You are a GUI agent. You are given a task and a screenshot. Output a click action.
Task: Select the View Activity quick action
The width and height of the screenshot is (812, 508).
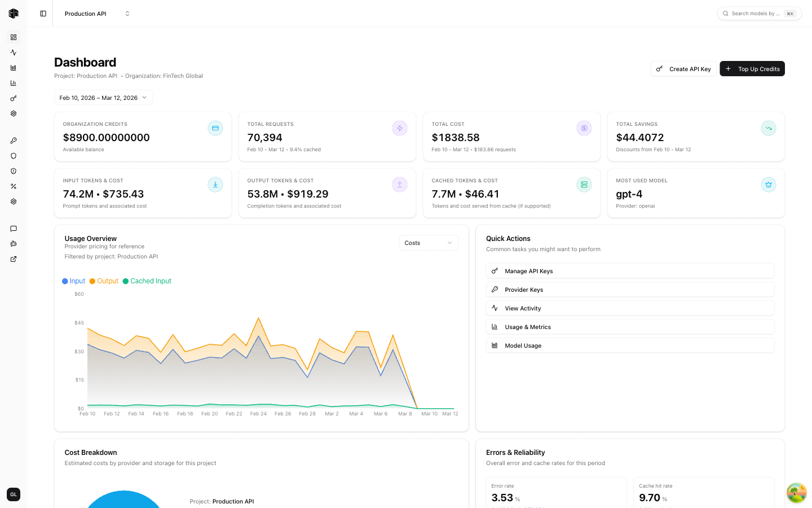[x=630, y=308]
